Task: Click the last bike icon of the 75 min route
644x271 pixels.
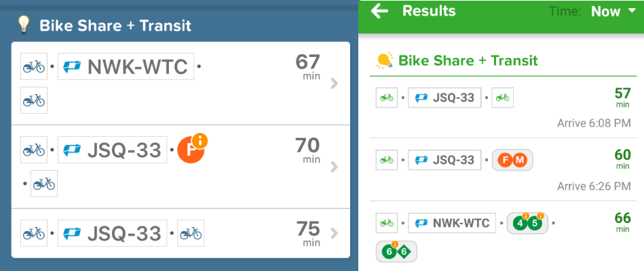Action: 191,233
